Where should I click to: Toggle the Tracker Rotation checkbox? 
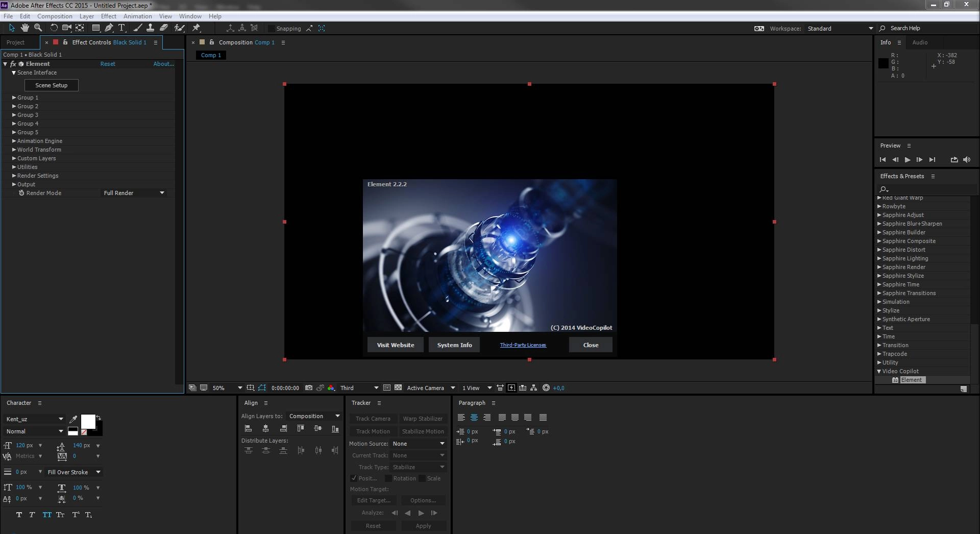(x=388, y=478)
